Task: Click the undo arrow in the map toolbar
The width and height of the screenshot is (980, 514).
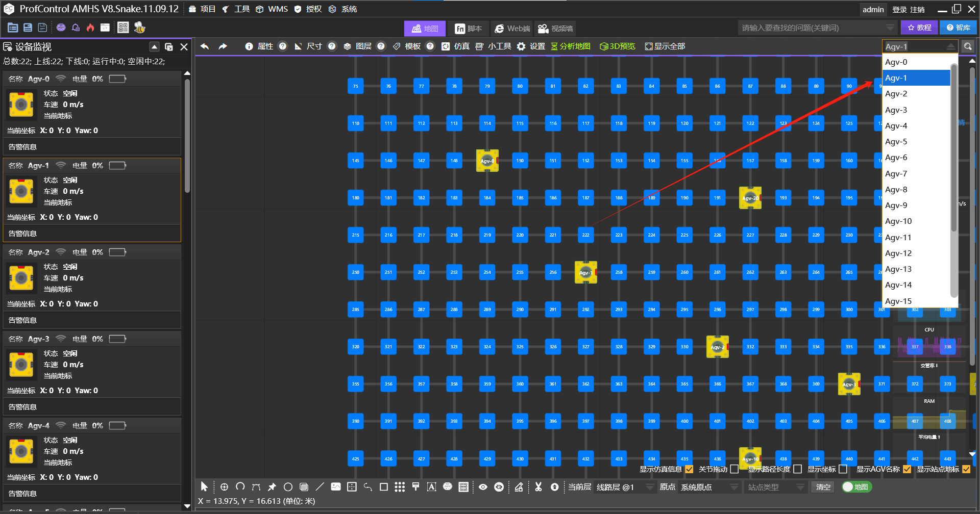Action: (205, 46)
